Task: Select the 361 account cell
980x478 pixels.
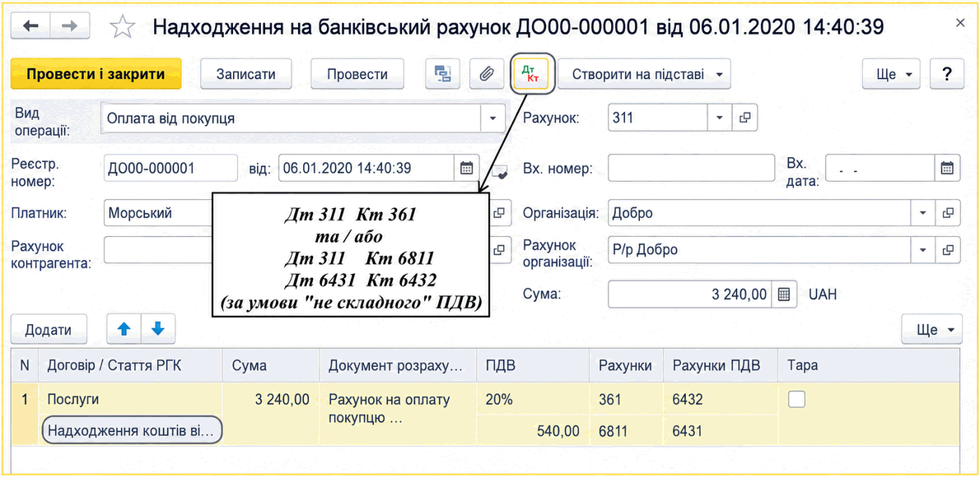Action: tap(627, 400)
